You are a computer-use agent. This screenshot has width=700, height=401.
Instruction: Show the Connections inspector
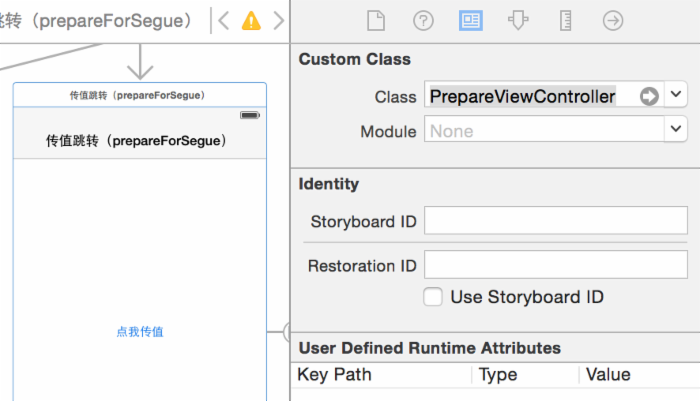tap(613, 21)
